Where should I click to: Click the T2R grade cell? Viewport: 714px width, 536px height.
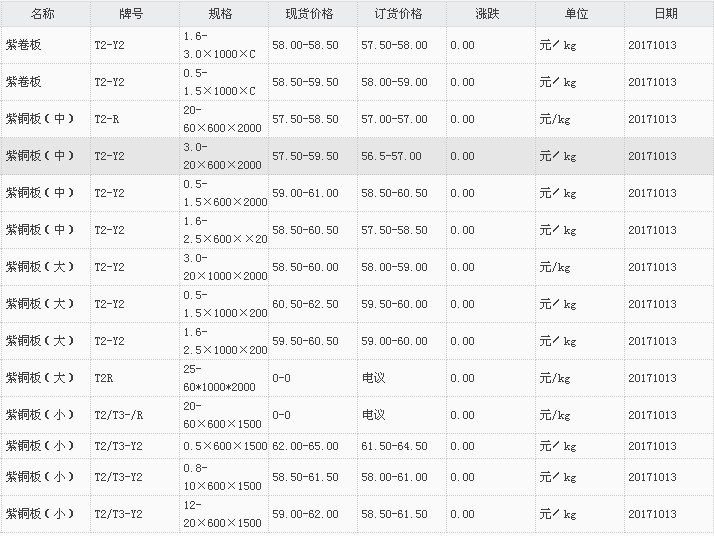coord(104,378)
